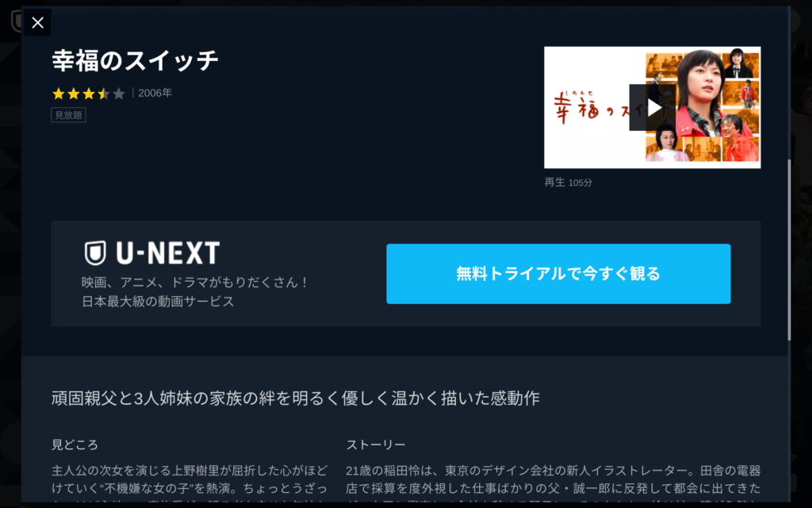Click the 幸福のスイッチ movie title
This screenshot has height=508, width=812.
click(135, 60)
